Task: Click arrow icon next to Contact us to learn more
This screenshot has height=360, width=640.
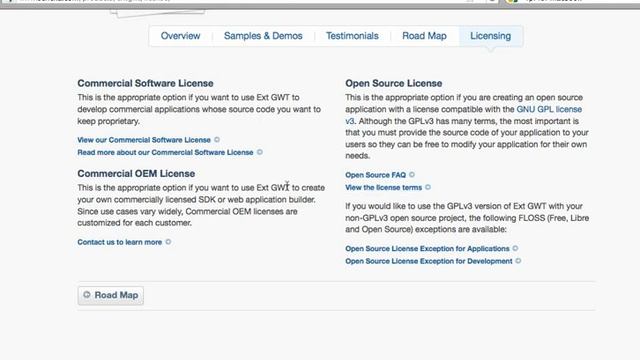Action: tap(168, 242)
